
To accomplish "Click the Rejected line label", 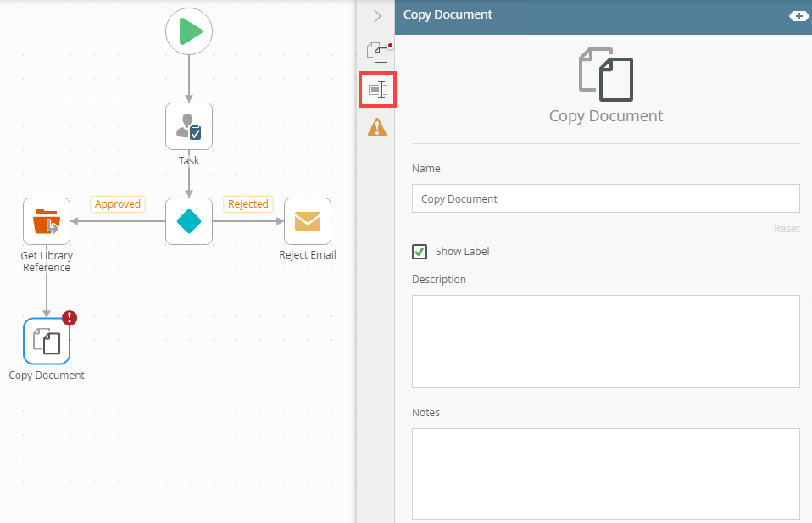I will (247, 204).
